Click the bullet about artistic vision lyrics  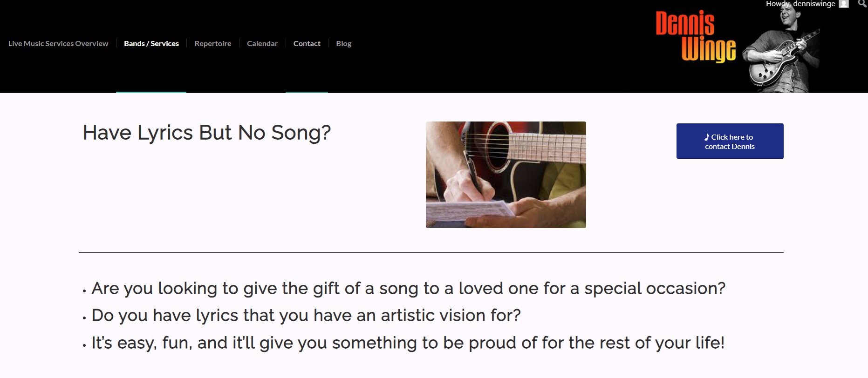click(306, 316)
